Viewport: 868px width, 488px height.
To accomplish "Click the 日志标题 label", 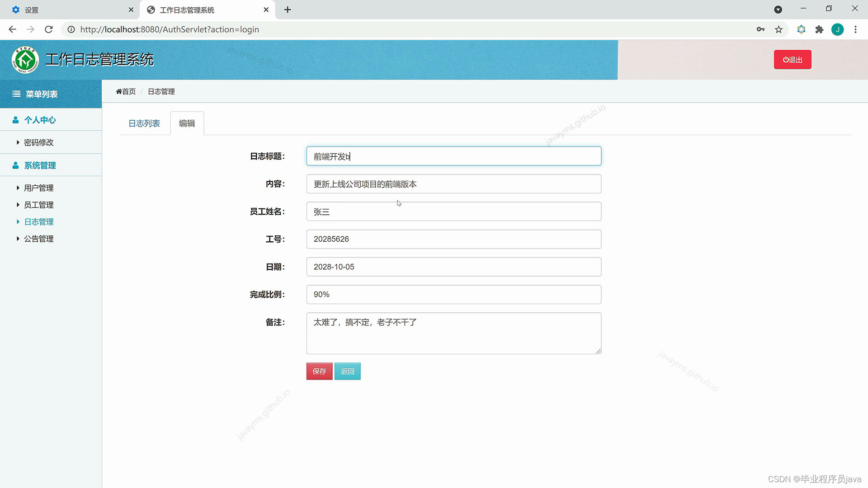I will pyautogui.click(x=267, y=156).
